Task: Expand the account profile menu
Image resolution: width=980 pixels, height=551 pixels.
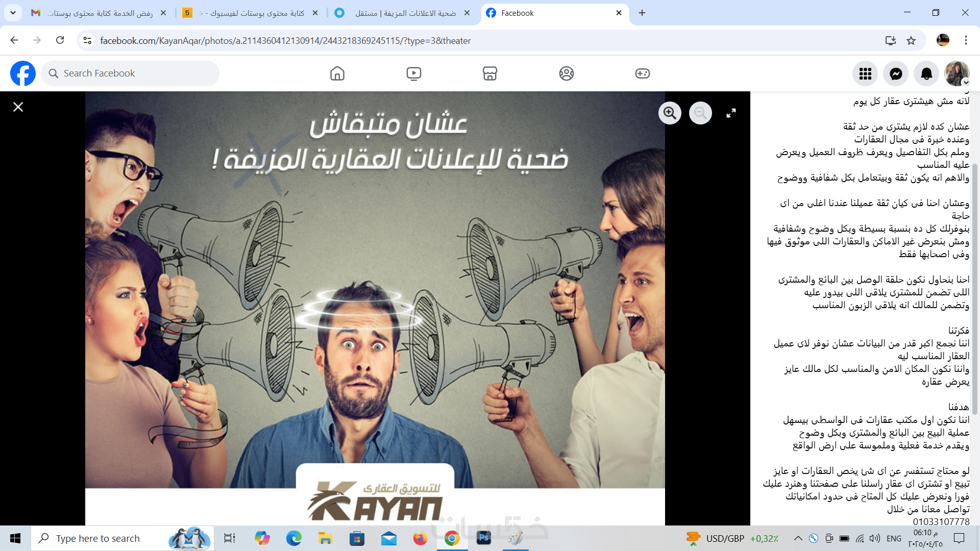Action: [957, 74]
